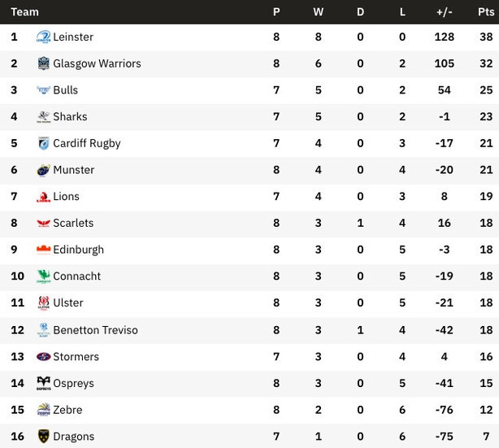Select the Pts column header
This screenshot has height=448, width=499.
tap(486, 12)
